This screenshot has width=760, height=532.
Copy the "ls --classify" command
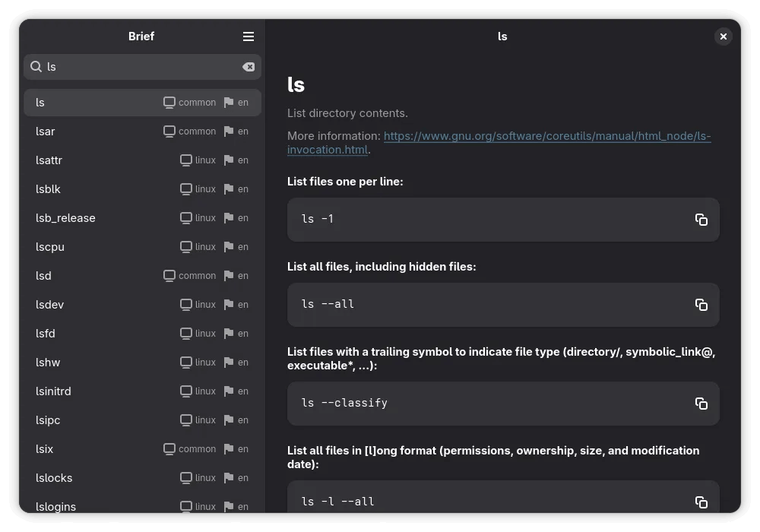(701, 404)
